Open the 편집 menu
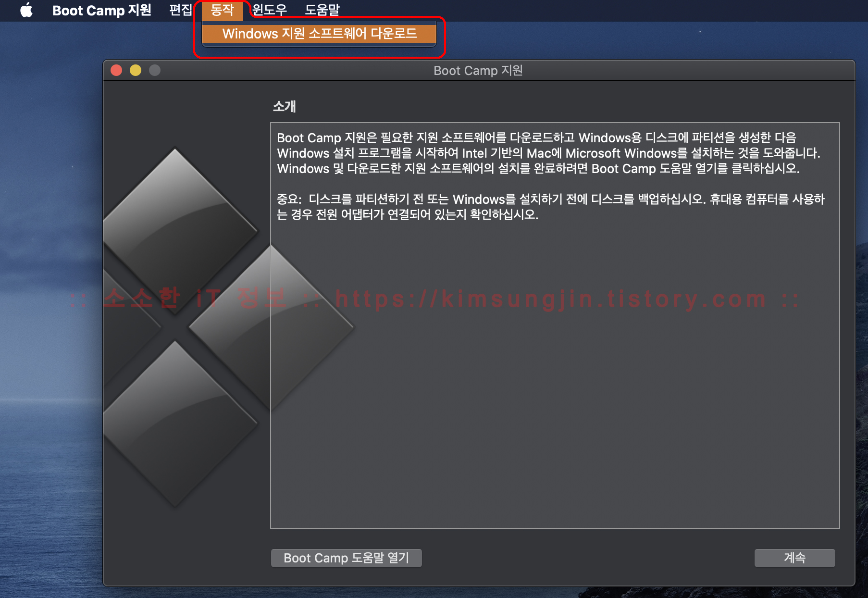 181,10
